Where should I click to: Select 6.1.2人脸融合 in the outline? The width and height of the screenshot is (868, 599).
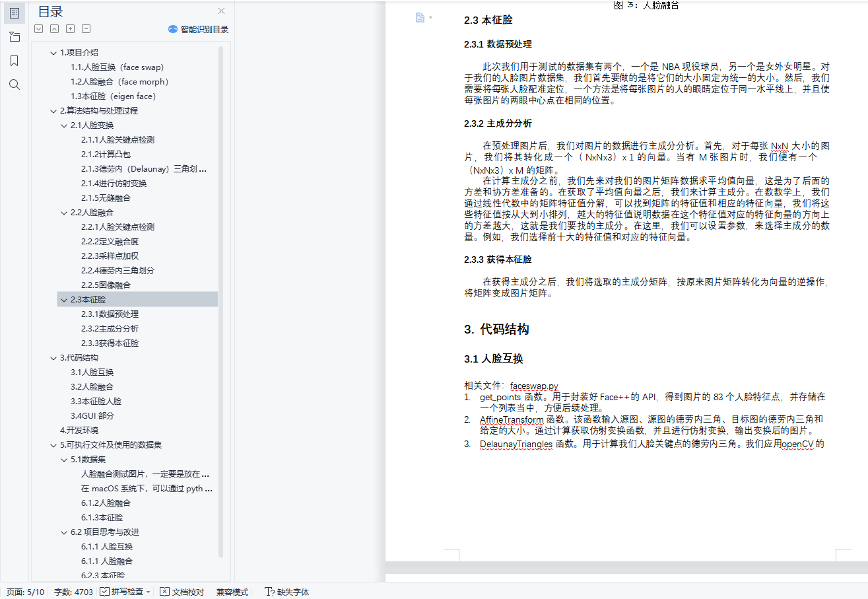pyautogui.click(x=106, y=503)
